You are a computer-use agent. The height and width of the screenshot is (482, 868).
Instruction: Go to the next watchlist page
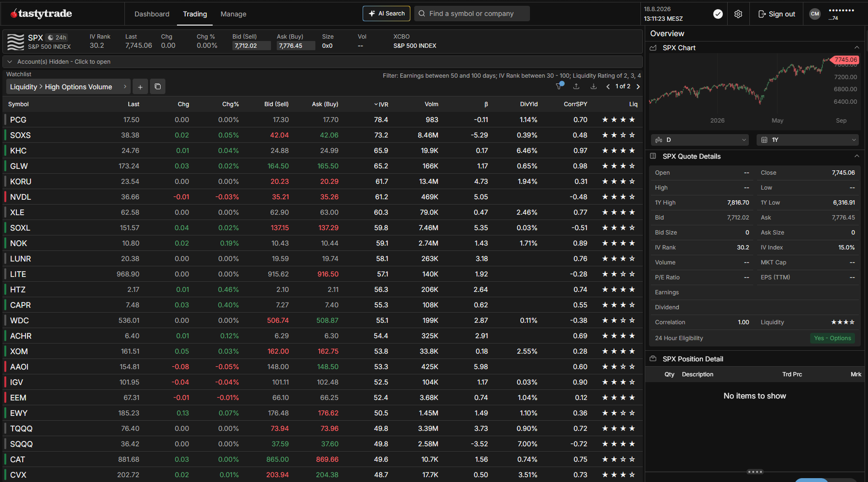(638, 86)
